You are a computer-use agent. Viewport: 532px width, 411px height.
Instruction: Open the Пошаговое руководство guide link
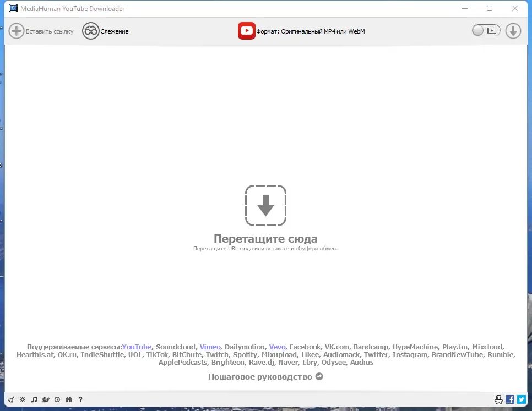point(260,377)
